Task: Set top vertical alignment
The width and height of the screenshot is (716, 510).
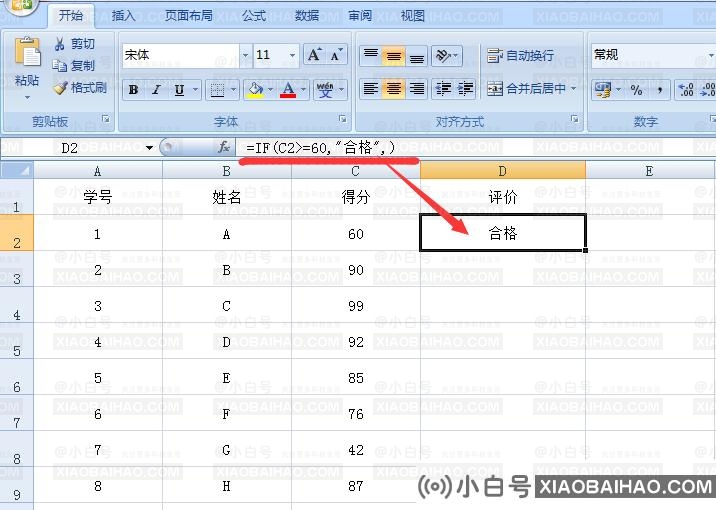Action: click(371, 56)
